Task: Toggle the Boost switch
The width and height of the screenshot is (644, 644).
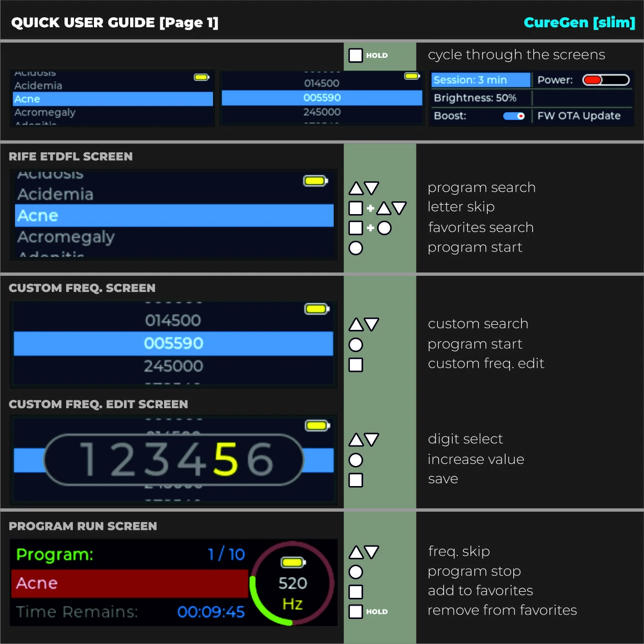Action: pos(513,116)
